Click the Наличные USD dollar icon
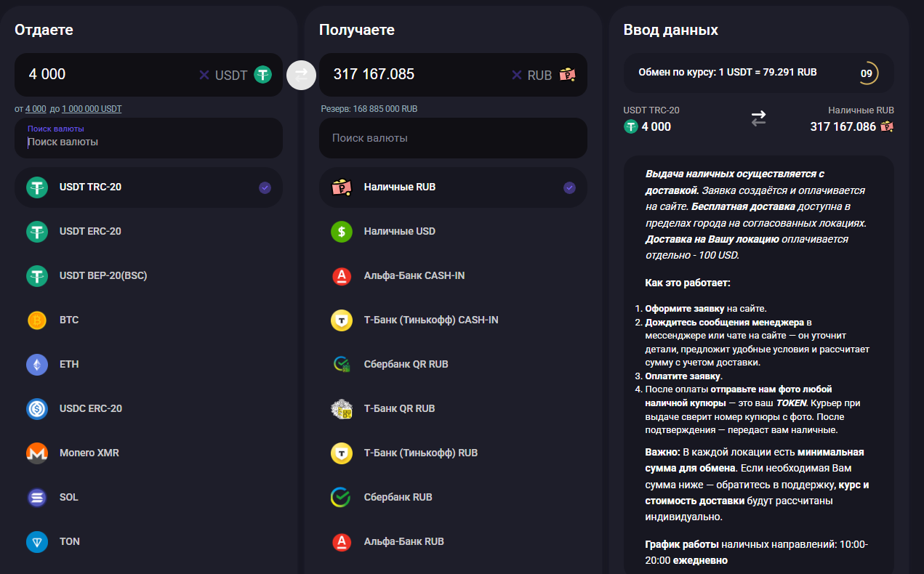This screenshot has height=574, width=924. 342,231
